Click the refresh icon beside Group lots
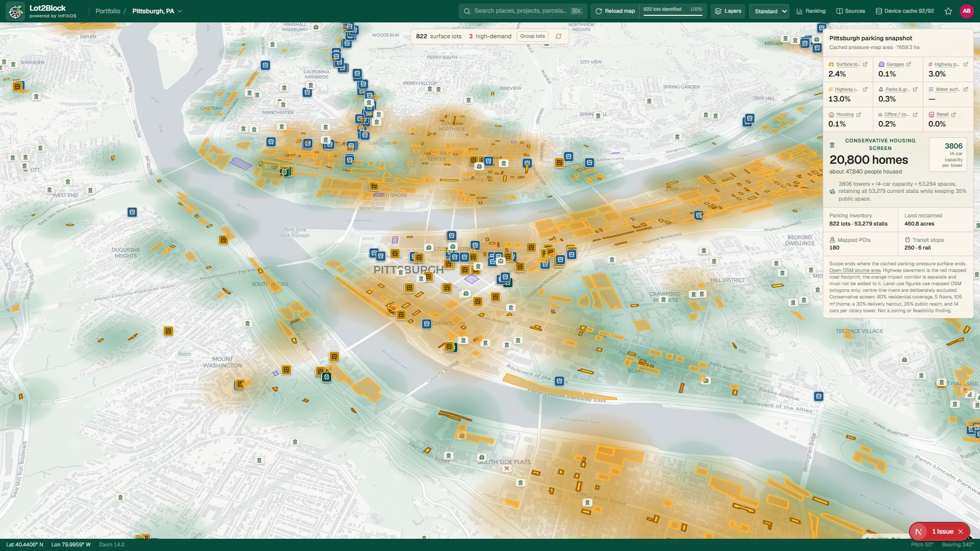Image resolution: width=980 pixels, height=551 pixels. (558, 36)
